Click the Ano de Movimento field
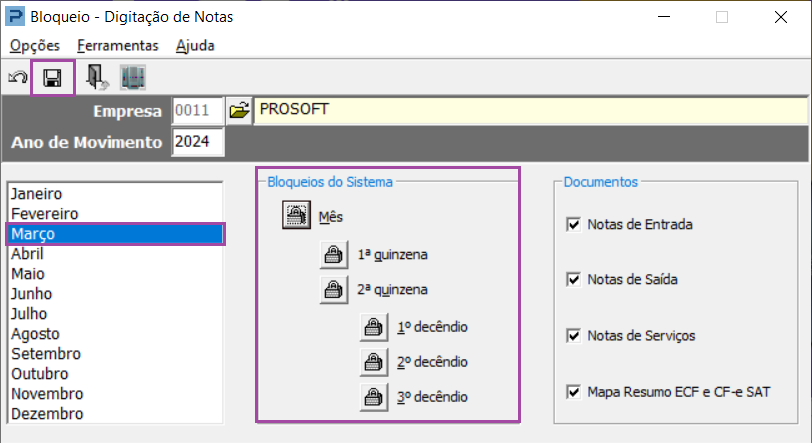Screen dimensions: 812x443 pyautogui.click(x=197, y=141)
